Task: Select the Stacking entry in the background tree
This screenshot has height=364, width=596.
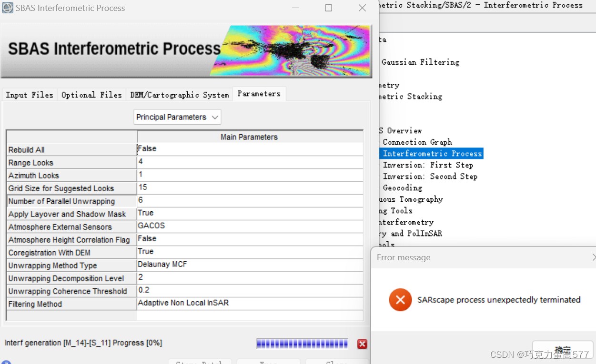Action: 411,96
